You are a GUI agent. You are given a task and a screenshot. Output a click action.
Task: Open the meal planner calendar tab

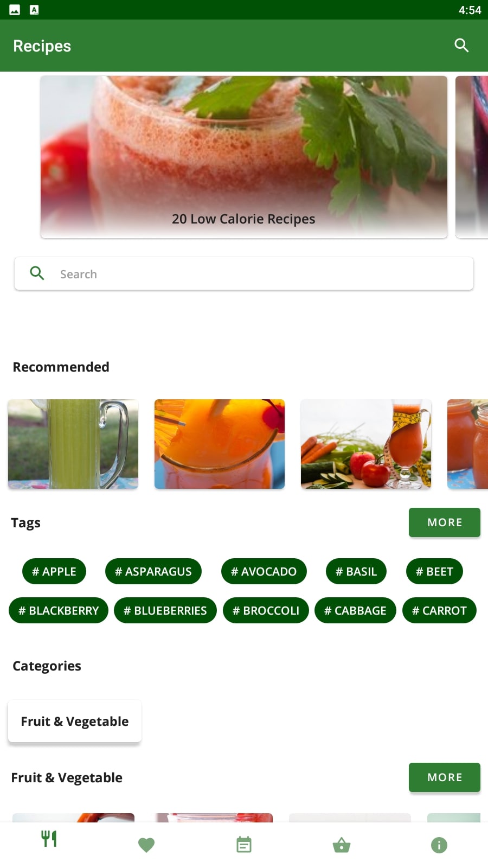click(244, 845)
